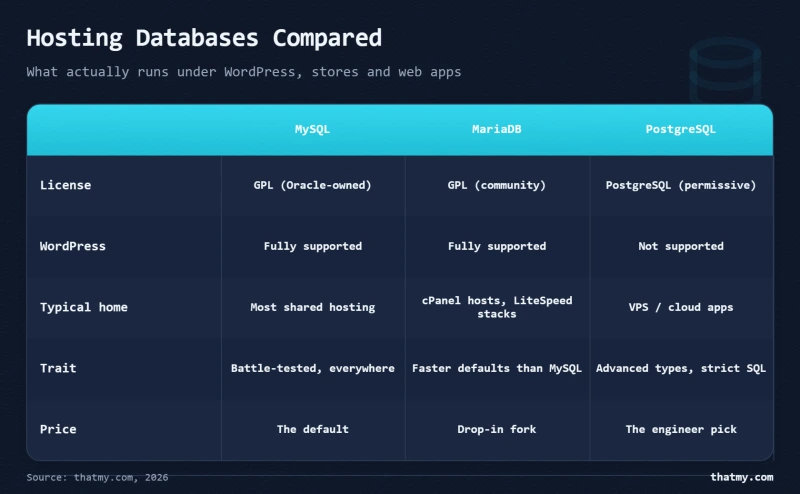Click the 'Faster defaults than MySQL' cell
This screenshot has height=494, width=800.
pyautogui.click(x=496, y=368)
